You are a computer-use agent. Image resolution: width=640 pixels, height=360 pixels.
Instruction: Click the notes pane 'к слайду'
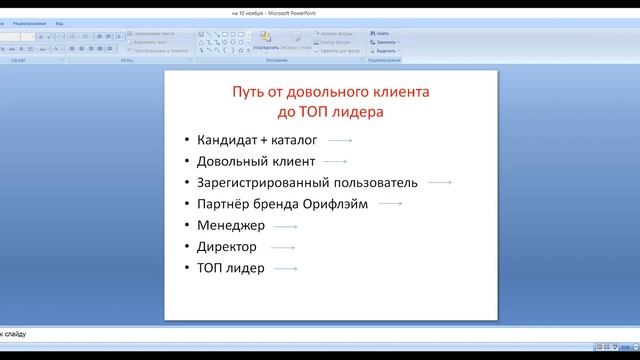(x=13, y=334)
